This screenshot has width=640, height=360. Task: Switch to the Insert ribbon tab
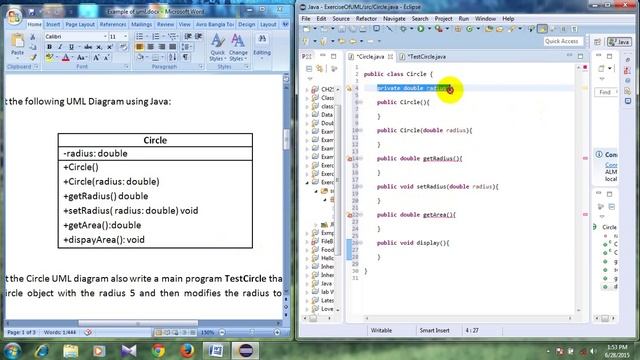[x=53, y=24]
